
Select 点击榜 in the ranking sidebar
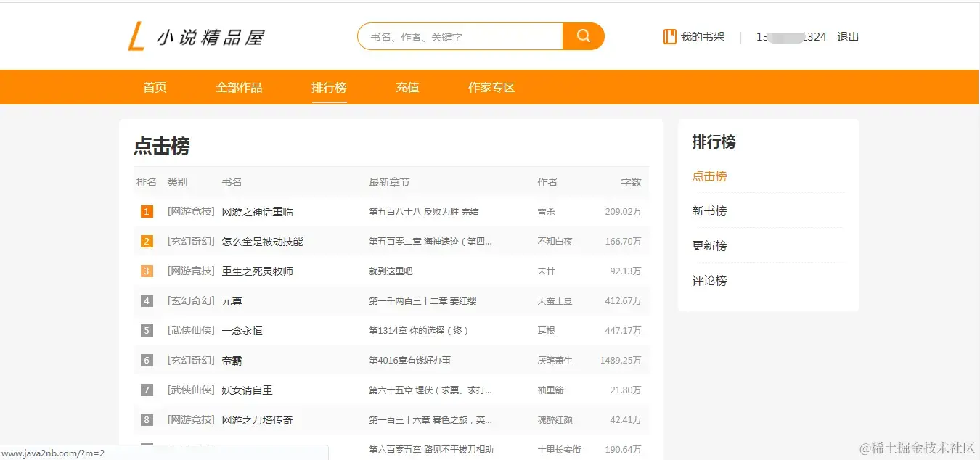tap(709, 176)
